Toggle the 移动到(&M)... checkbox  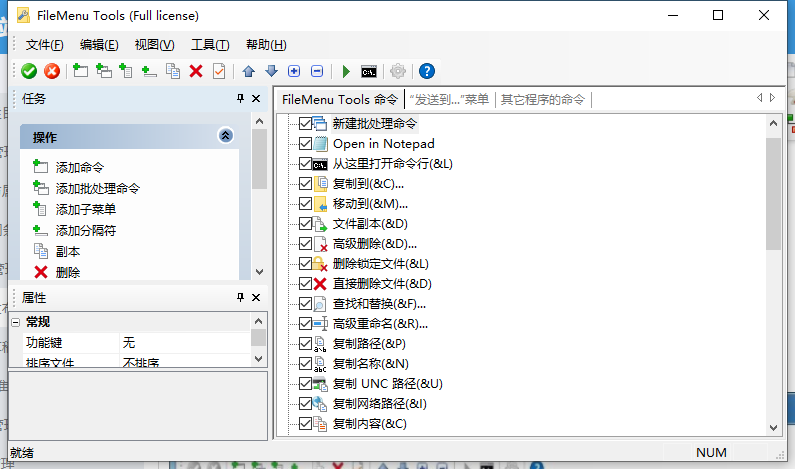coord(305,203)
